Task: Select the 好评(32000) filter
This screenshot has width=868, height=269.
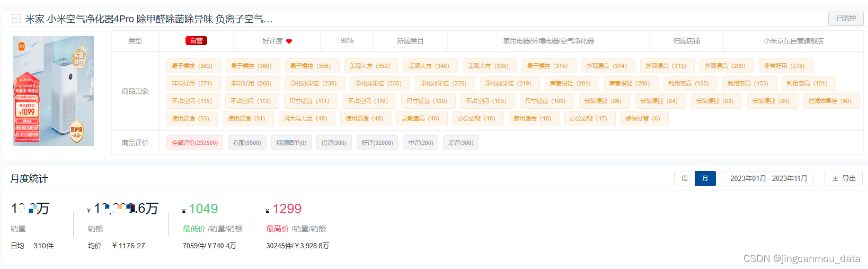Action: tap(377, 143)
